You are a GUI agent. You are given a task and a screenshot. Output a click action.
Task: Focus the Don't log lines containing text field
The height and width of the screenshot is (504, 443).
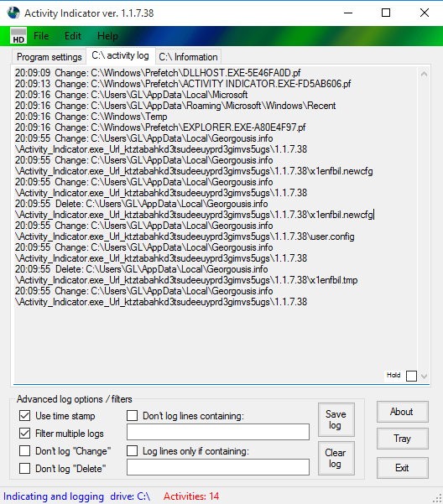(218, 432)
